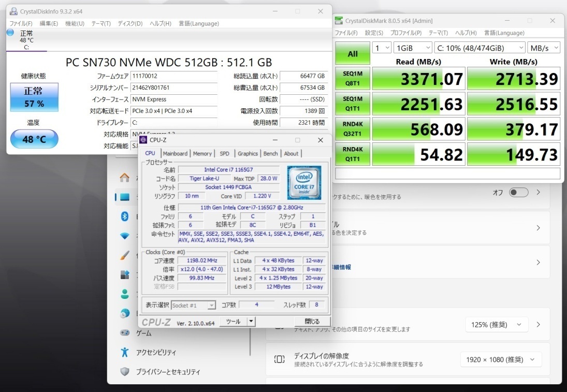Image resolution: width=567 pixels, height=392 pixels.
Task: Open the 言語(Language) menu in CrystalDiskMark
Action: coord(504,33)
